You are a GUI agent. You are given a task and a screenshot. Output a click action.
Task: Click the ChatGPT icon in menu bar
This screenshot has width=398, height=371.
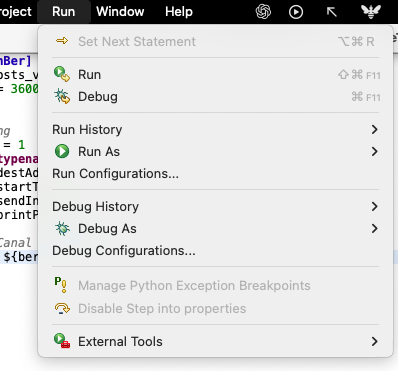263,12
